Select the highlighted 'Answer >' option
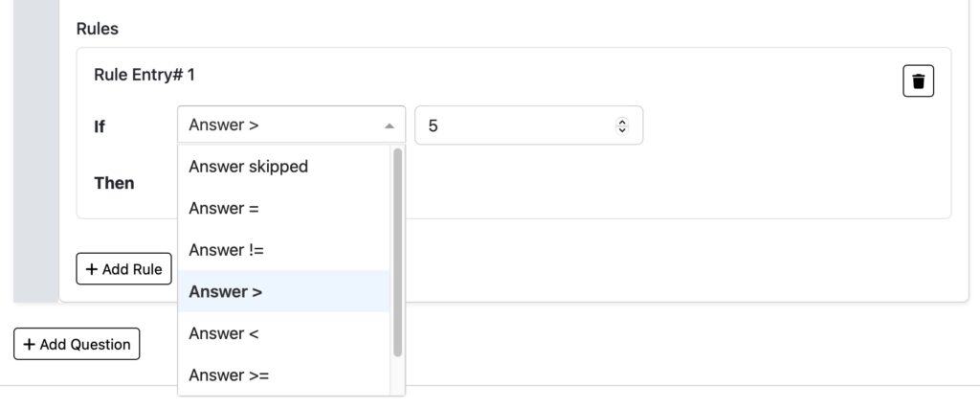 click(283, 291)
